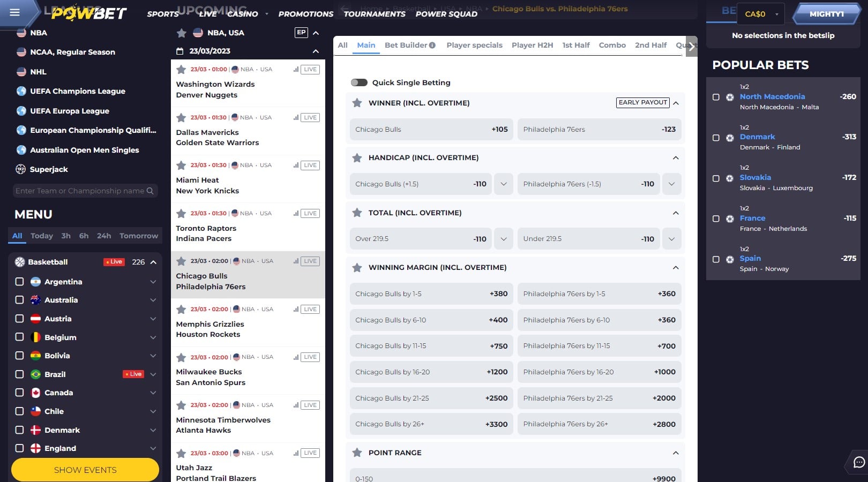Select Over 219.5 at -110
Screen dimensions: 868x482
tap(421, 239)
